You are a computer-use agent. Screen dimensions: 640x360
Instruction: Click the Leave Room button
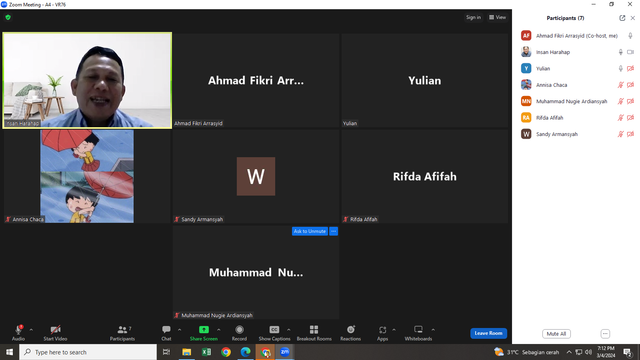pos(489,333)
